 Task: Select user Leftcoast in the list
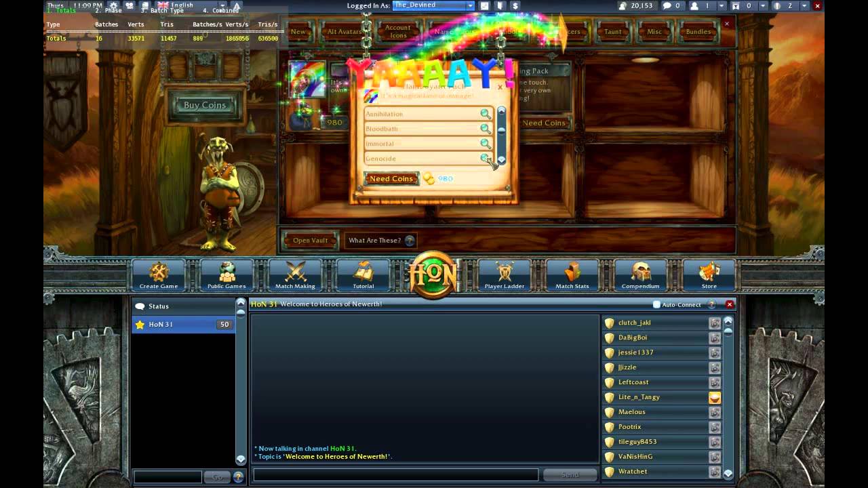(x=662, y=383)
